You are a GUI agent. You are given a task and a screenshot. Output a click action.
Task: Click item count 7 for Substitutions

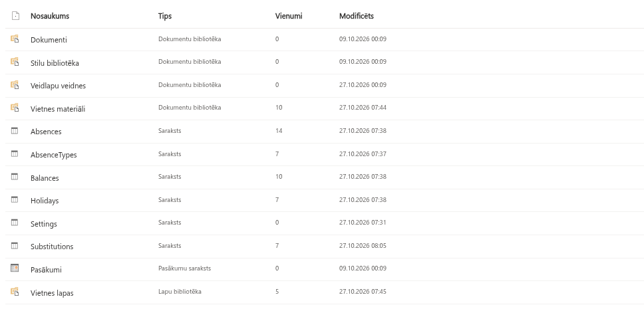point(277,246)
